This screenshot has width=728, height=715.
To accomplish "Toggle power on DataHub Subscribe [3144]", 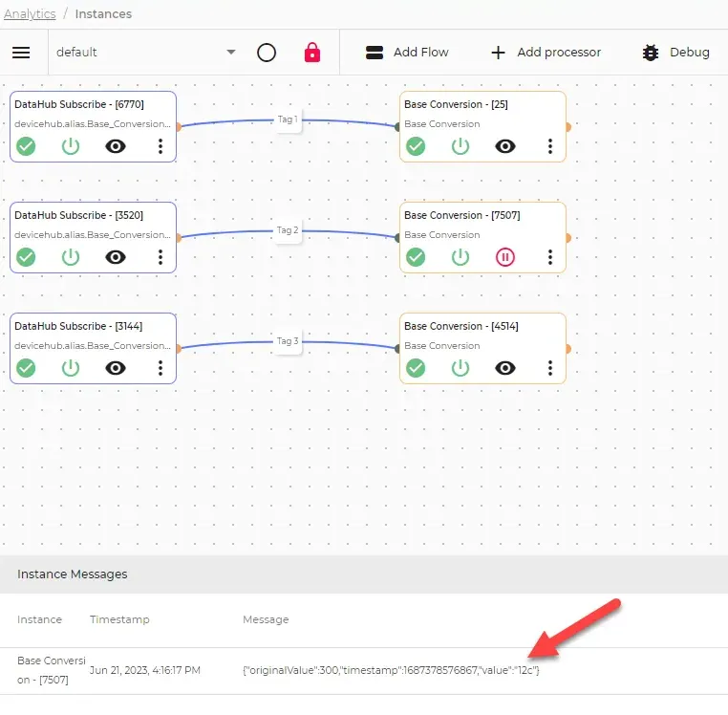I will (71, 368).
